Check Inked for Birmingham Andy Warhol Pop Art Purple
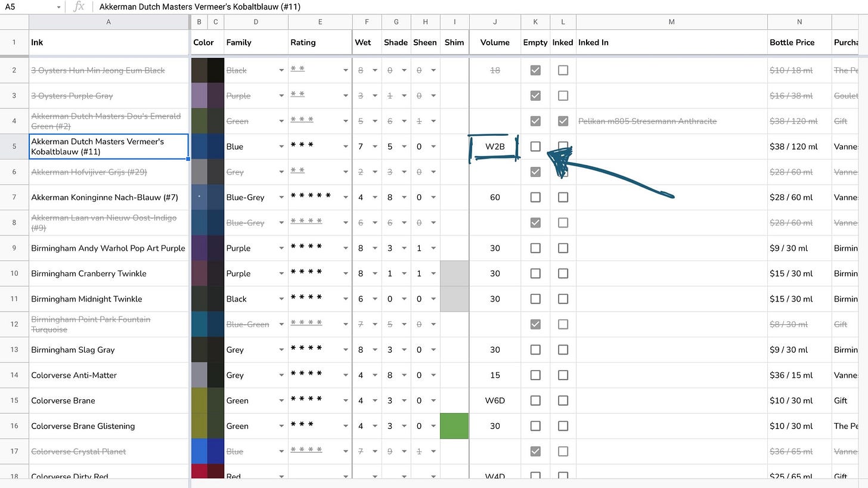The height and width of the screenshot is (488, 868). (563, 248)
